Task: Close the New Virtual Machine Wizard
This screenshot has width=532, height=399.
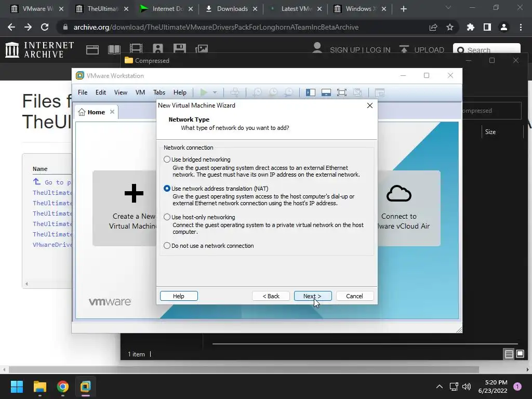Action: (370, 105)
